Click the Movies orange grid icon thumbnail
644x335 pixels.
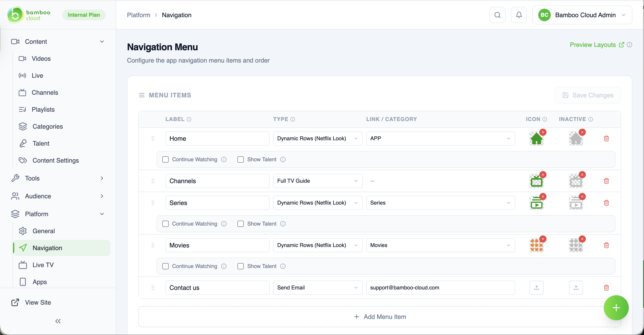[x=536, y=246]
